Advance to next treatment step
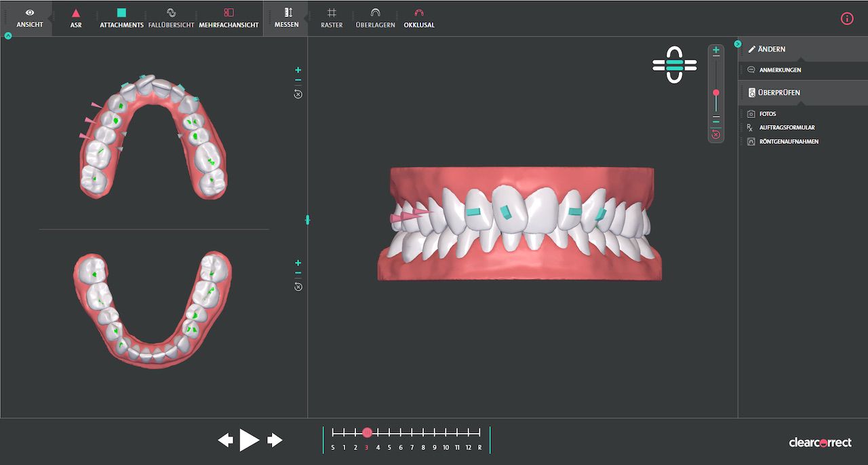This screenshot has height=465, width=868. 275,441
